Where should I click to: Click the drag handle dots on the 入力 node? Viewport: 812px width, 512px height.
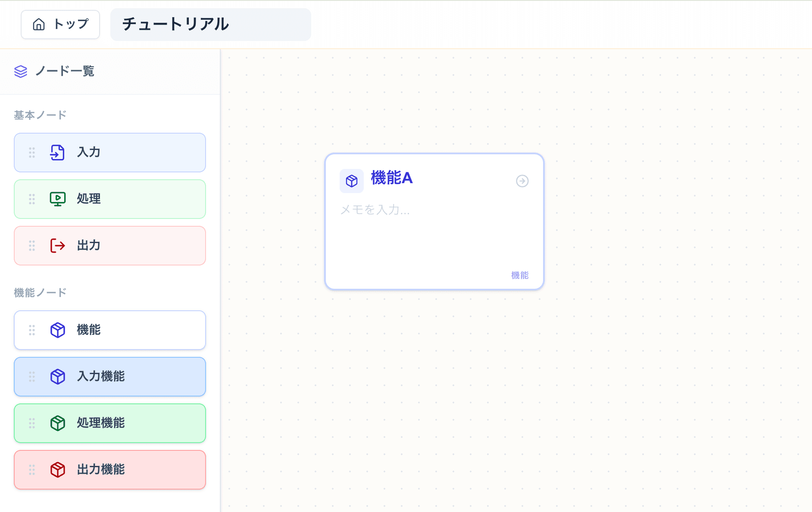(31, 152)
